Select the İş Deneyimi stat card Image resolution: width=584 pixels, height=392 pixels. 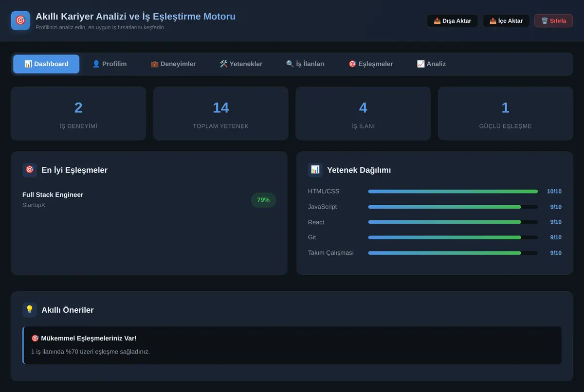pyautogui.click(x=78, y=114)
